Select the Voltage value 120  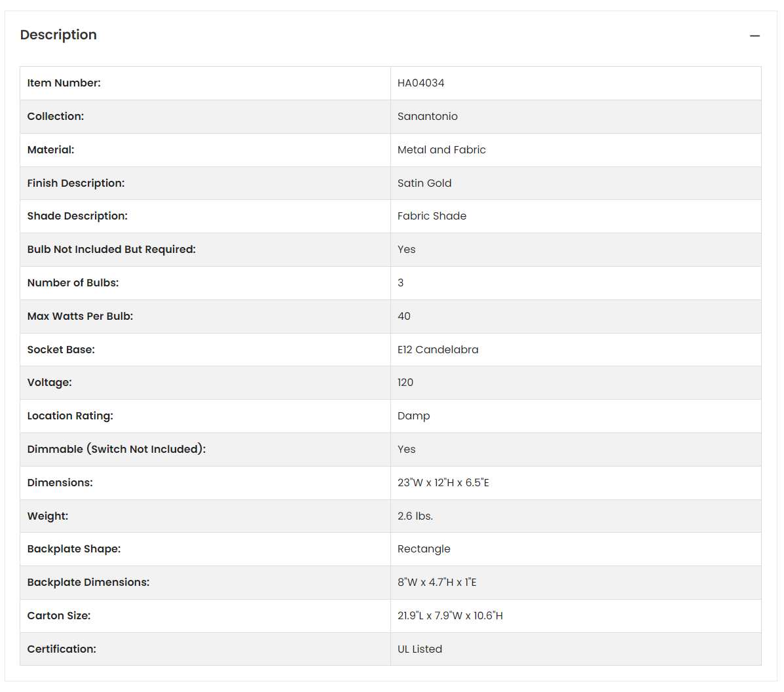pyautogui.click(x=405, y=382)
